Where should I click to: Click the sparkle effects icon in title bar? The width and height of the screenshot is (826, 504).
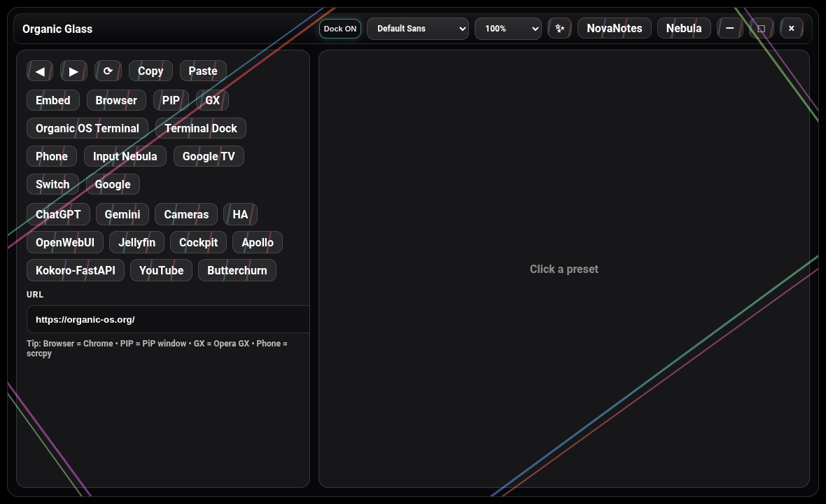[x=559, y=29]
